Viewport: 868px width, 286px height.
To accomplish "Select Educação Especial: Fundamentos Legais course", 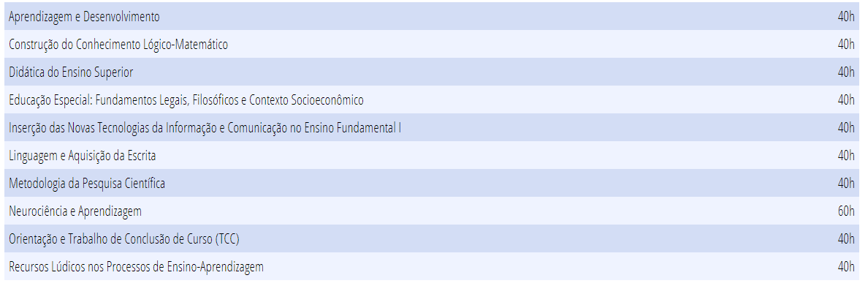I will coord(186,100).
